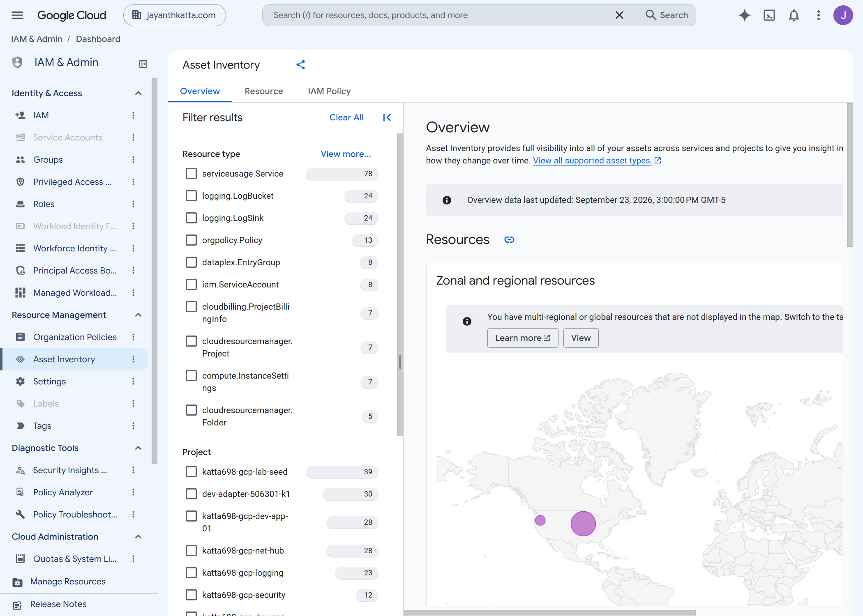Image resolution: width=863 pixels, height=616 pixels.
Task: Check the serviceusage.Service filter checkbox
Action: [191, 174]
